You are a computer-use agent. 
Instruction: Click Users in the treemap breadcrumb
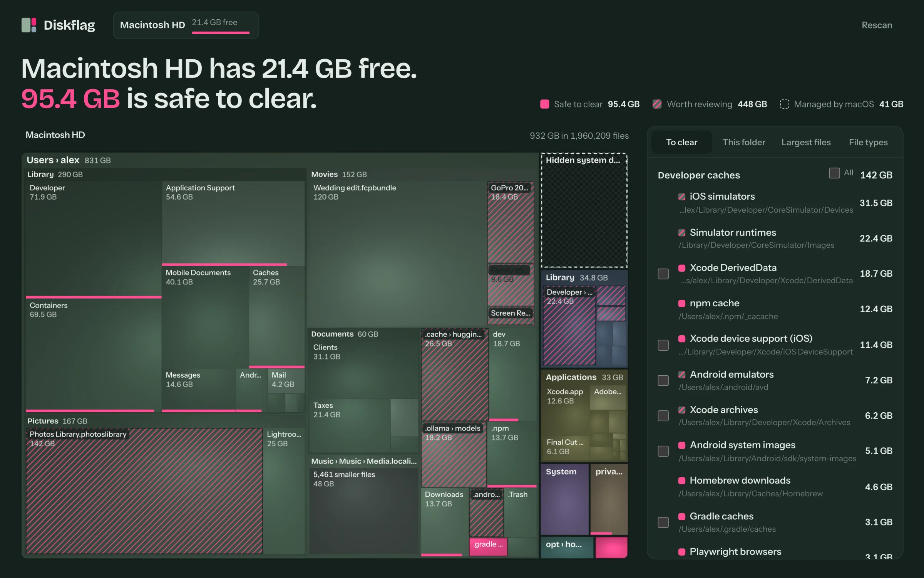40,160
